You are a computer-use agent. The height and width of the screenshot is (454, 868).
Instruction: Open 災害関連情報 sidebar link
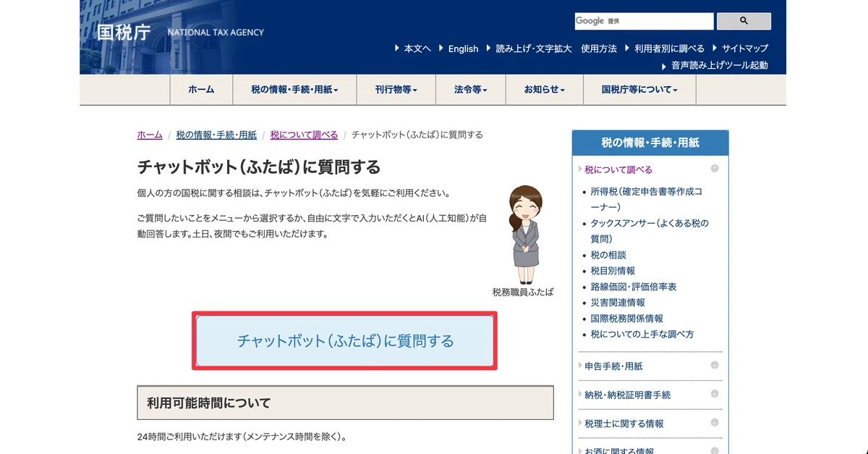point(618,303)
